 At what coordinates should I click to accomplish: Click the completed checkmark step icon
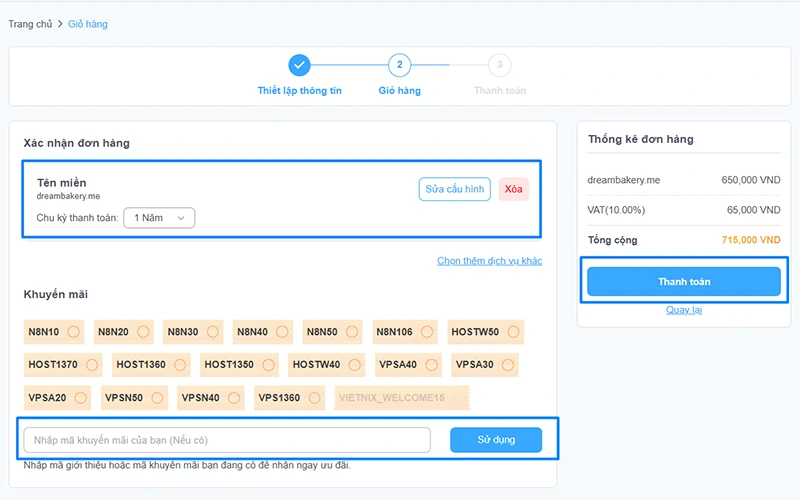point(299,66)
